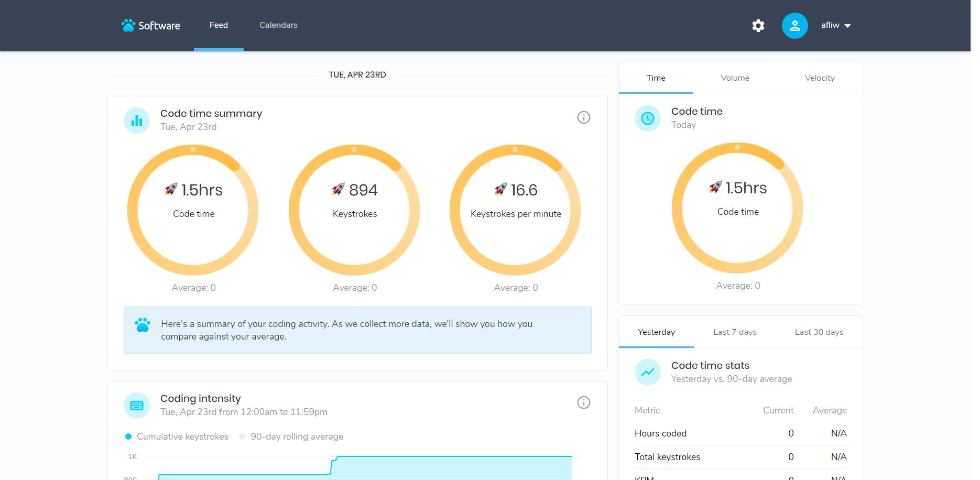This screenshot has width=980, height=480.
Task: Click the Keystrokes progress ring
Action: point(354,210)
